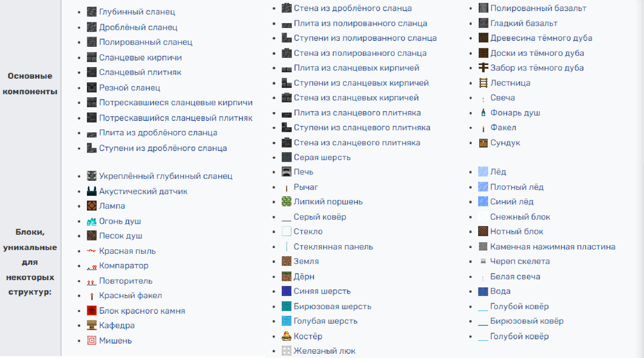The width and height of the screenshot is (644, 358).
Task: Click the Забор из тёмного дуба icon
Action: pyautogui.click(x=483, y=68)
